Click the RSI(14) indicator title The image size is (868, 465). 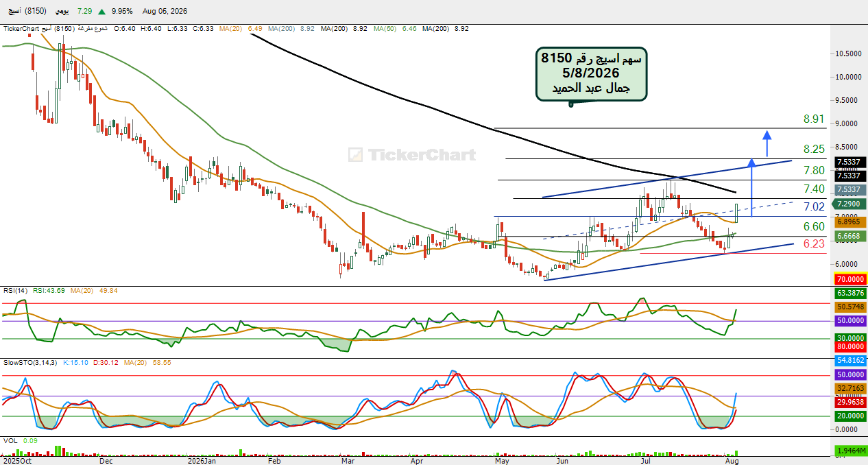pos(14,290)
